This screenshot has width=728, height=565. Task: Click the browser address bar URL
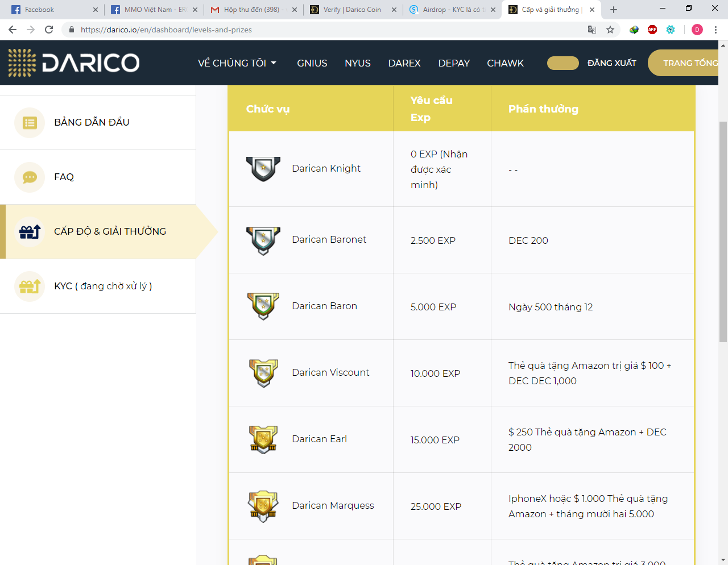tap(166, 30)
